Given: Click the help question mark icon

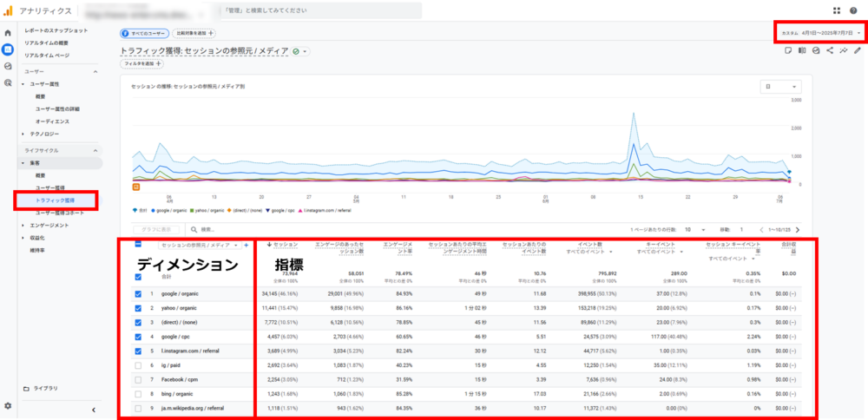Looking at the screenshot, I should pos(856,10).
